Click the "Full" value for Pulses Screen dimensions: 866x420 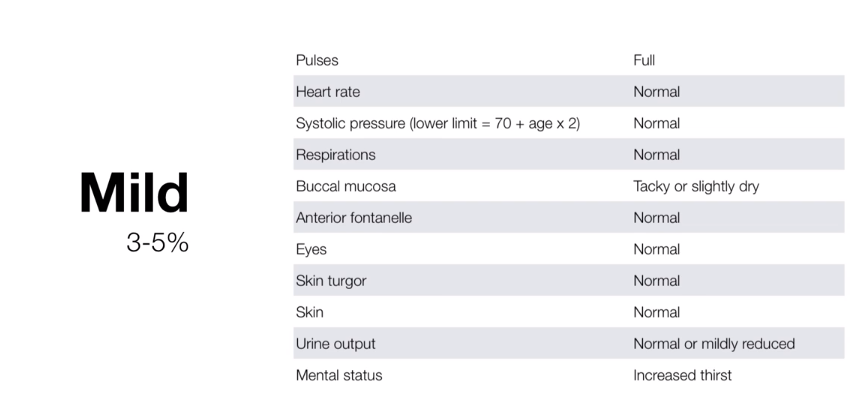pyautogui.click(x=644, y=60)
